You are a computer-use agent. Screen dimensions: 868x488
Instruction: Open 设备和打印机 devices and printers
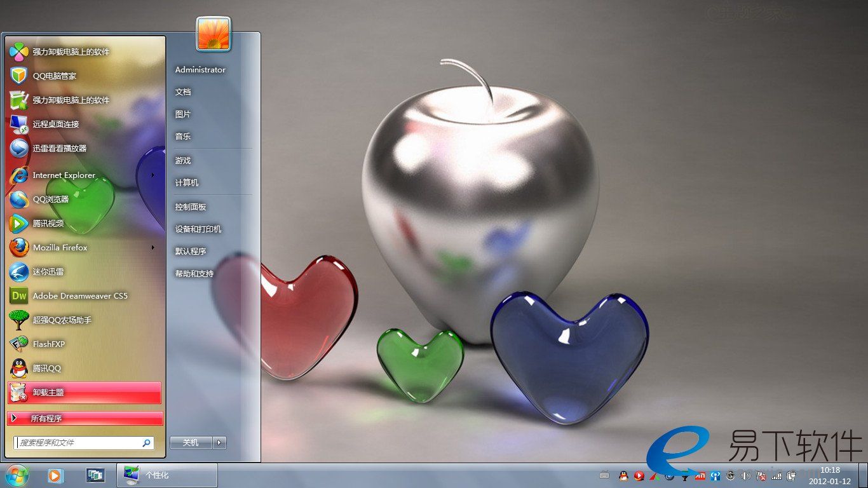[x=198, y=229]
